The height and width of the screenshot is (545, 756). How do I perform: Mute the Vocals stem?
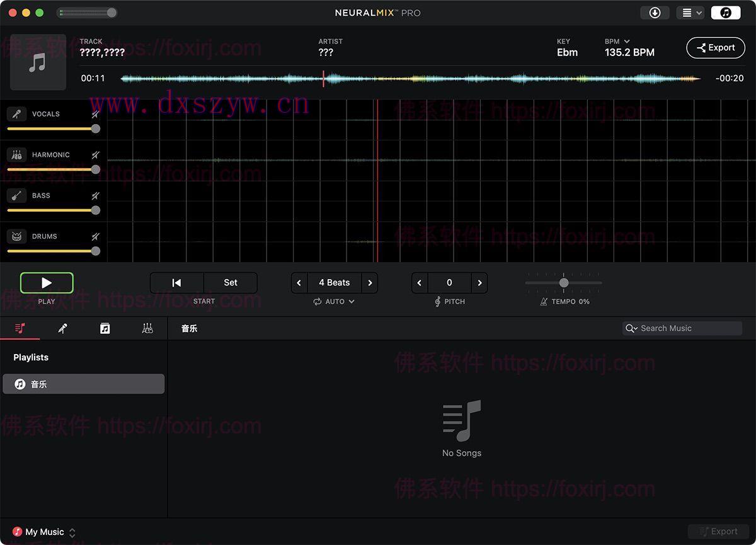point(95,114)
